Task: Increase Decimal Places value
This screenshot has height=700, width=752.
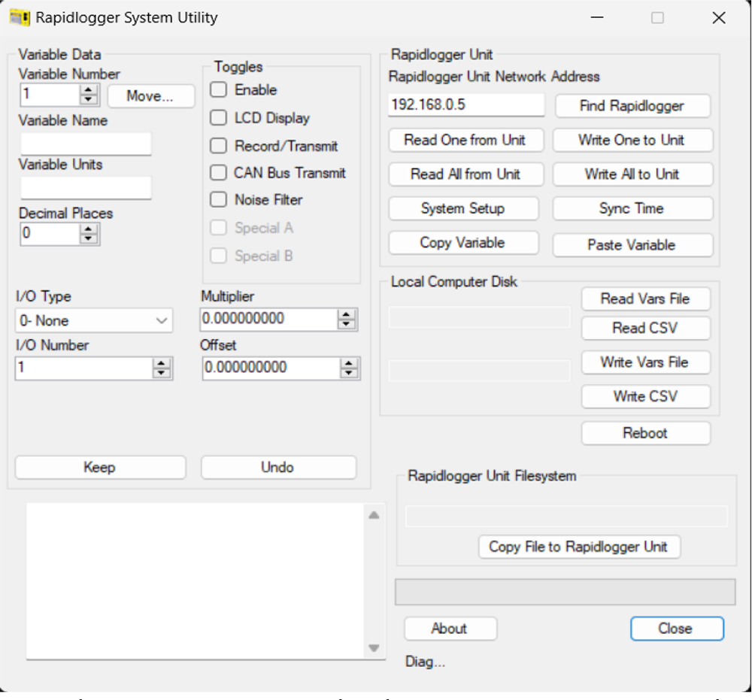Action: click(x=89, y=229)
